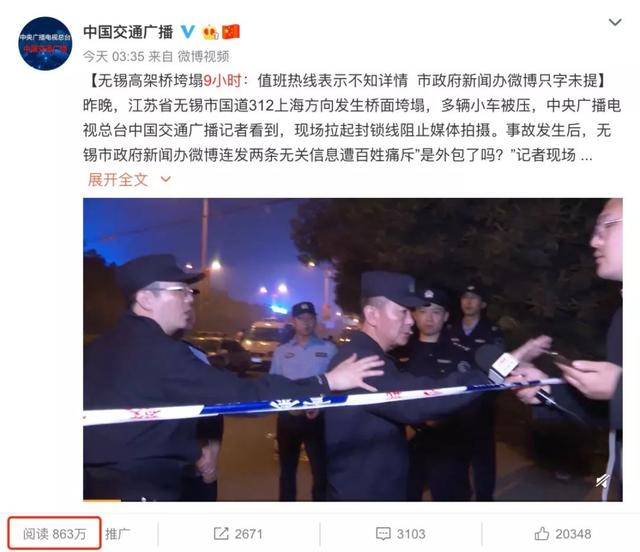The height and width of the screenshot is (552, 640).
Task: Open the 中国交通广播 profile avatar
Action: [x=45, y=43]
